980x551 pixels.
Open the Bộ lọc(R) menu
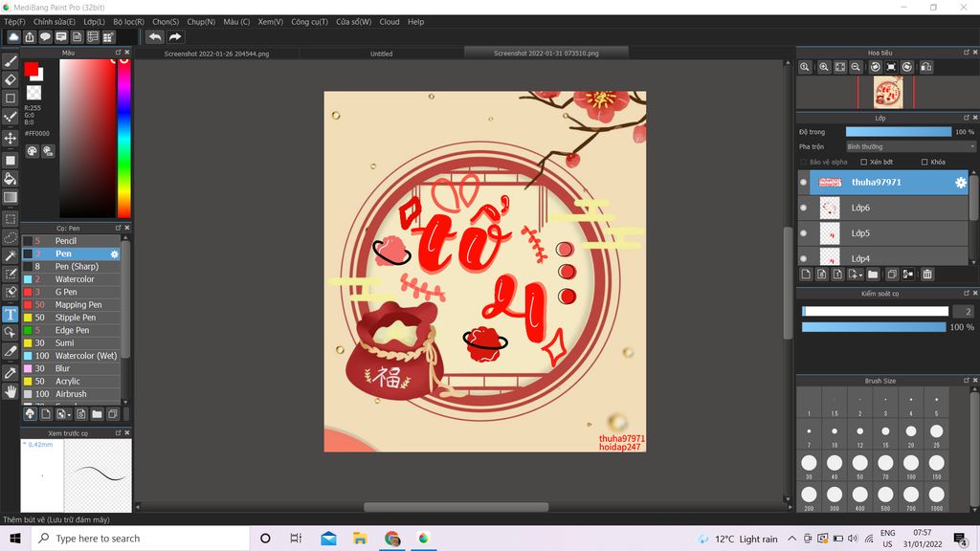pos(129,22)
